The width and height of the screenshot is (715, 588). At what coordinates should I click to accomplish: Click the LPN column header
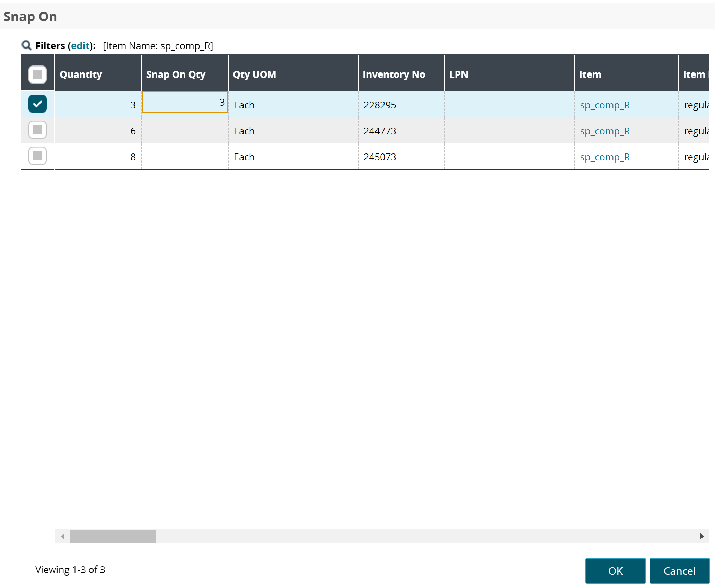click(459, 74)
